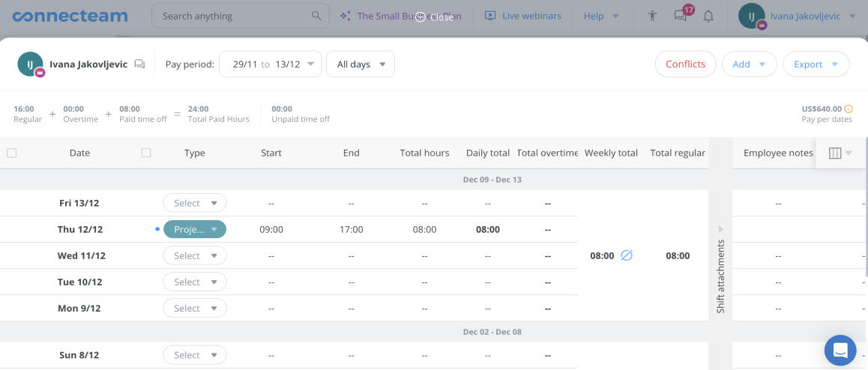Click the weekly total overtime-off icon
868x370 pixels.
coord(627,255)
